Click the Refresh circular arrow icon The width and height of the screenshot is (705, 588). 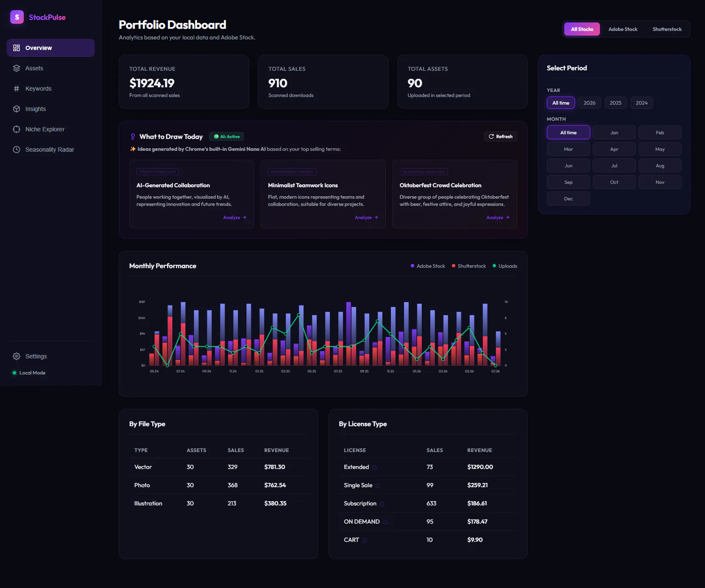(x=491, y=136)
